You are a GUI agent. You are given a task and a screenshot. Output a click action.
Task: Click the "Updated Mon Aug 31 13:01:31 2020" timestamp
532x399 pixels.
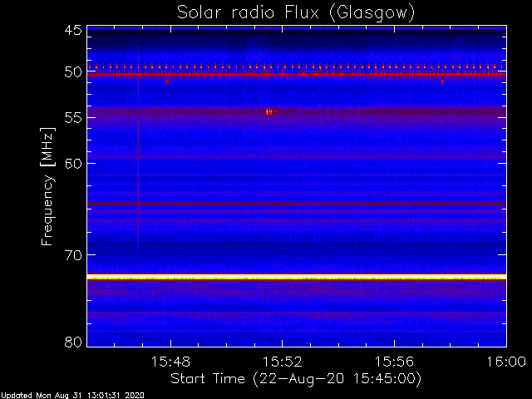[x=72, y=396]
